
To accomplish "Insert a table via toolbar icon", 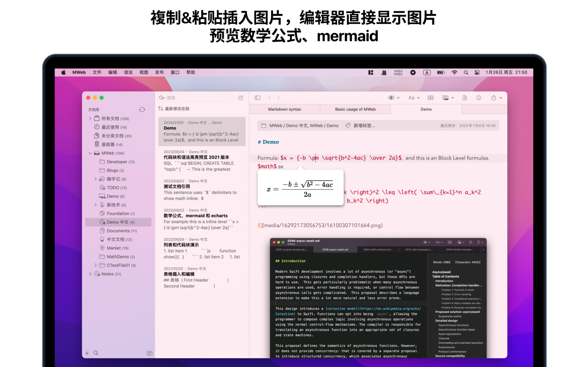I will tap(430, 98).
